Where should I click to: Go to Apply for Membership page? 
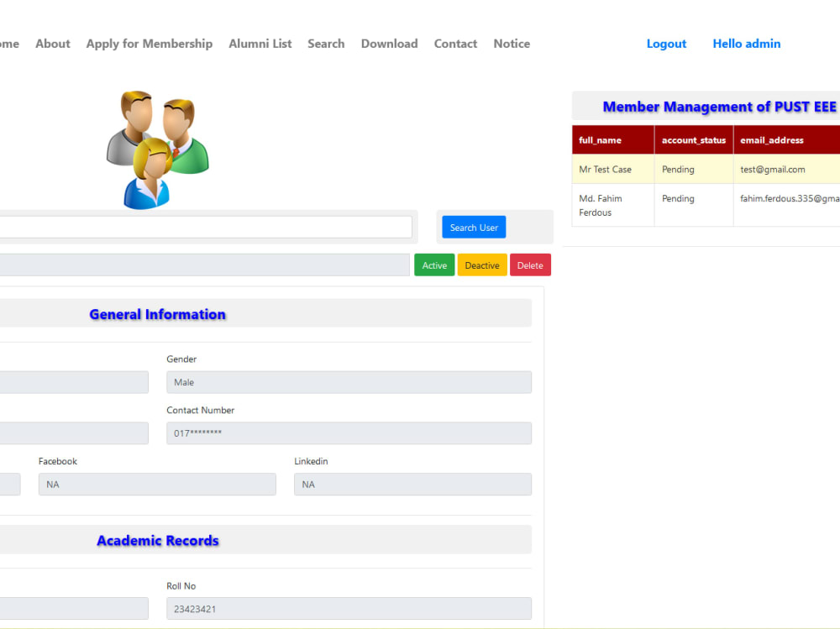click(x=150, y=44)
